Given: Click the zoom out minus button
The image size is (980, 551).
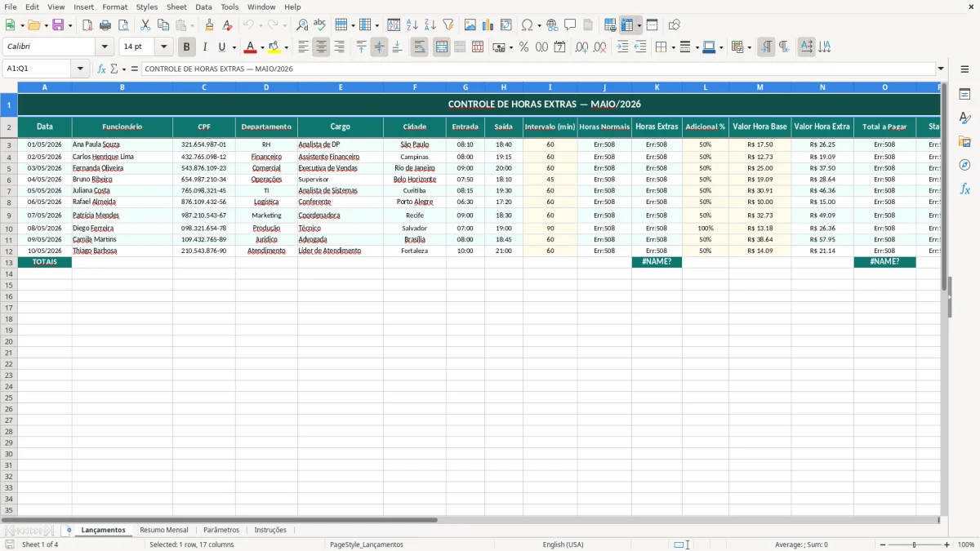Looking at the screenshot, I should click(x=883, y=544).
